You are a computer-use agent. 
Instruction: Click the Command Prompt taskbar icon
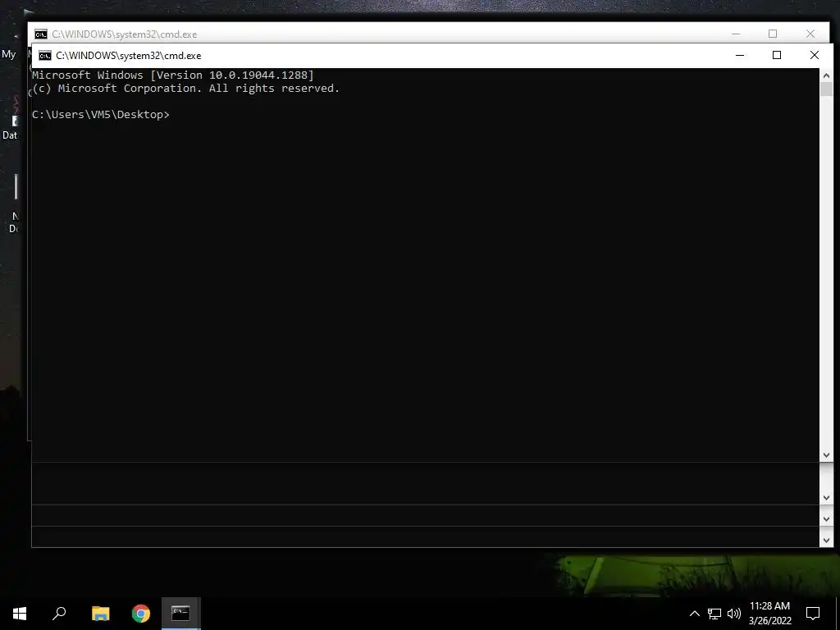coord(181,614)
